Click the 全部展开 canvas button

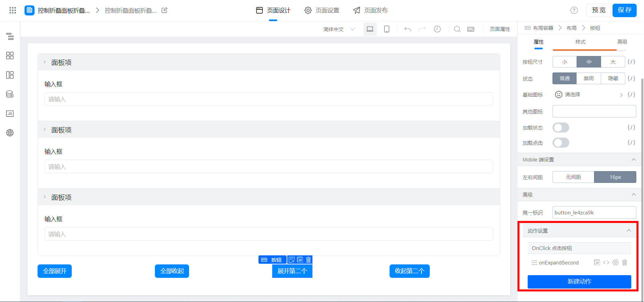(55, 271)
